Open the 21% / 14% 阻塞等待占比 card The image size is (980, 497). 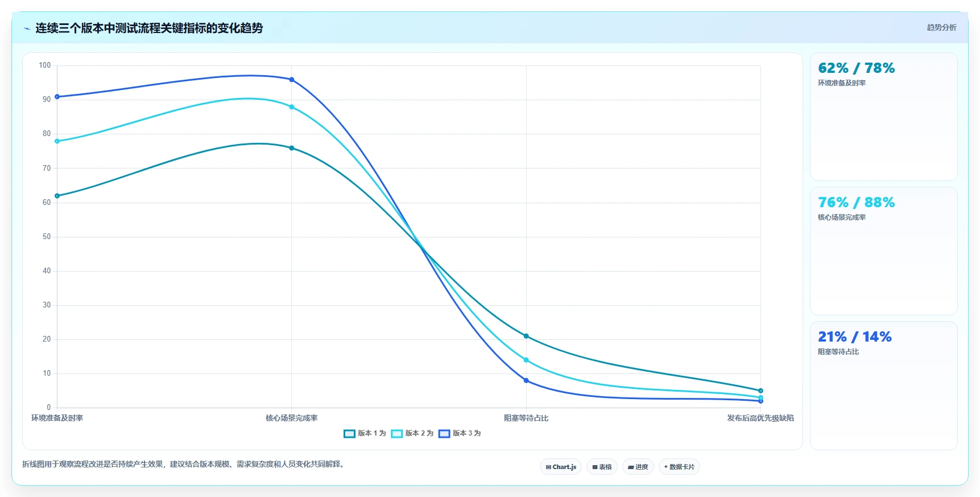coord(883,385)
